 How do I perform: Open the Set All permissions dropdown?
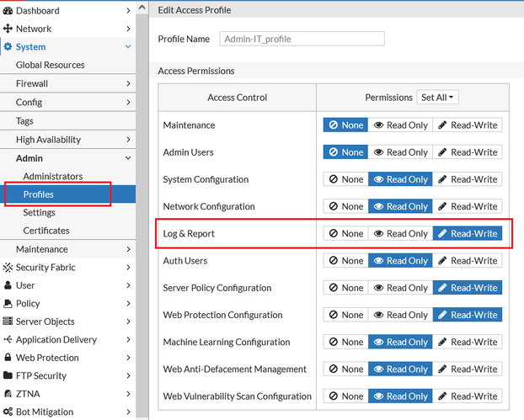(x=437, y=98)
